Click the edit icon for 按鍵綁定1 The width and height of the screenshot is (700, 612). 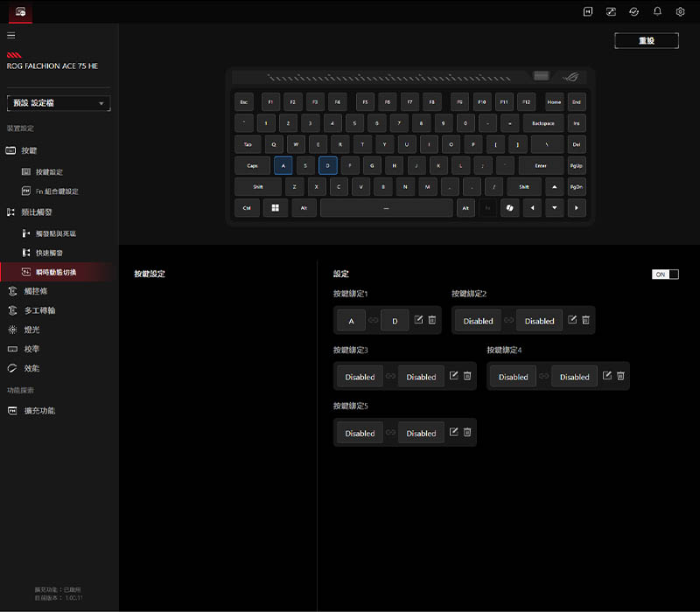pyautogui.click(x=418, y=320)
